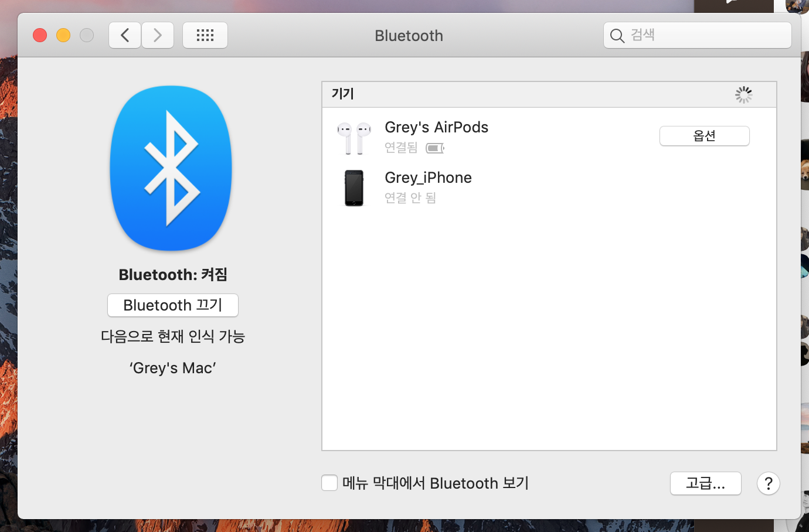Open advanced settings with '고급...' button
Screen dimensions: 809x532
tap(706, 483)
